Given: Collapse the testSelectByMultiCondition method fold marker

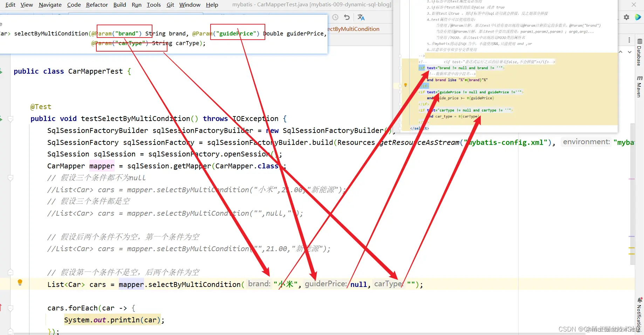Looking at the screenshot, I should (x=11, y=119).
